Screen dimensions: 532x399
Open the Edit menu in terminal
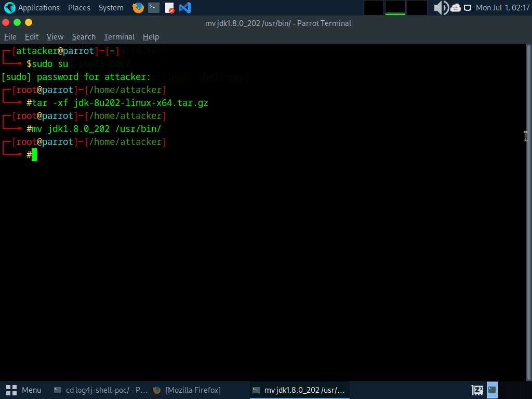point(32,37)
